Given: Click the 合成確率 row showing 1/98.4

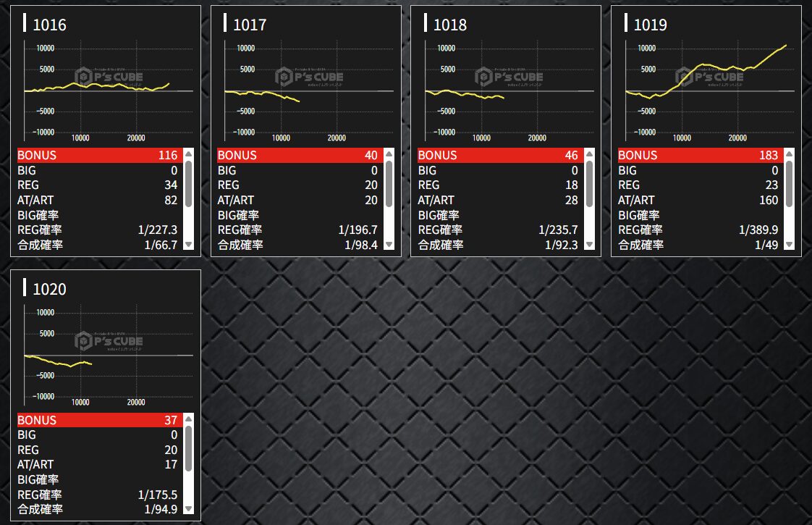Looking at the screenshot, I should point(297,245).
